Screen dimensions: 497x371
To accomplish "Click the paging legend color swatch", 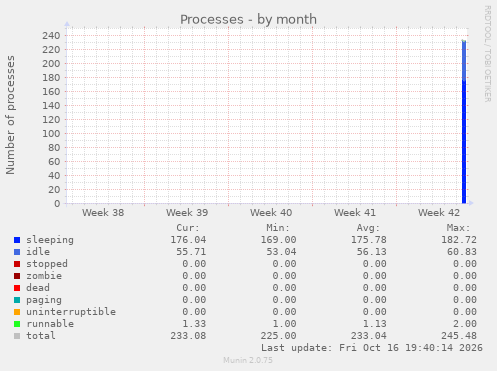I will [x=17, y=300].
